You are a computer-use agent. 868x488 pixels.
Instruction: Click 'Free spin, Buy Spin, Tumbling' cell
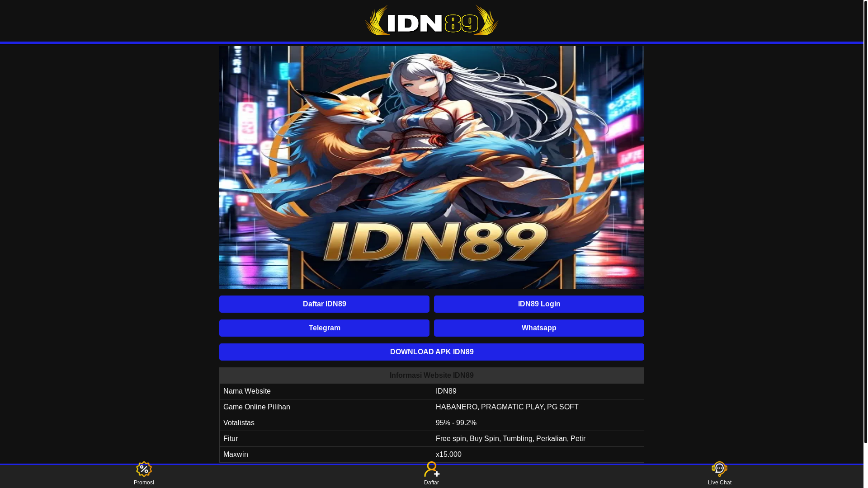538,439
